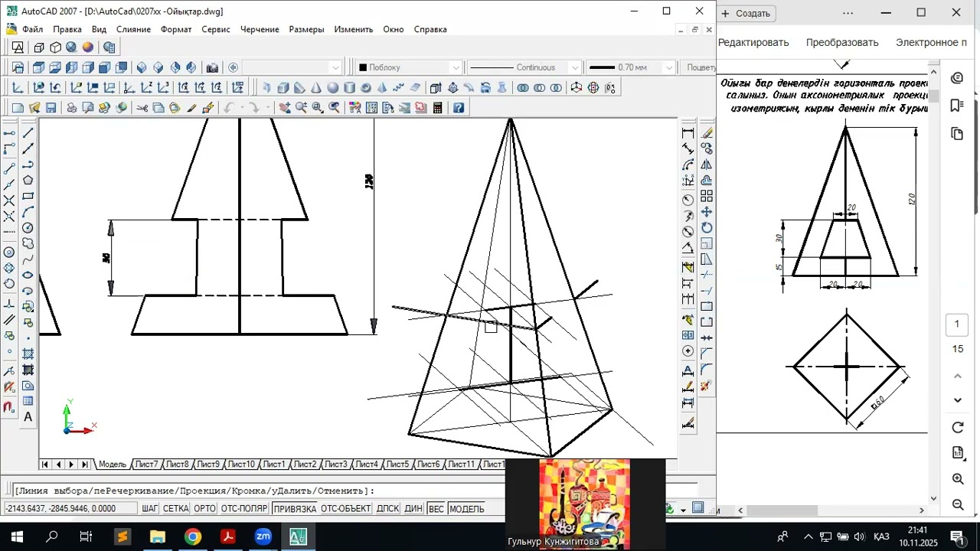Toggle ДИН dynamic input

413,509
